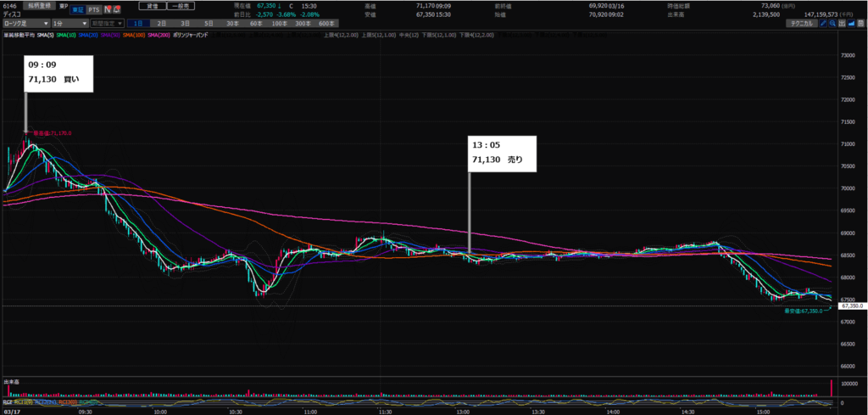Click the ボリンジャーバンド indicator label
This screenshot has width=868, height=415.
point(190,35)
